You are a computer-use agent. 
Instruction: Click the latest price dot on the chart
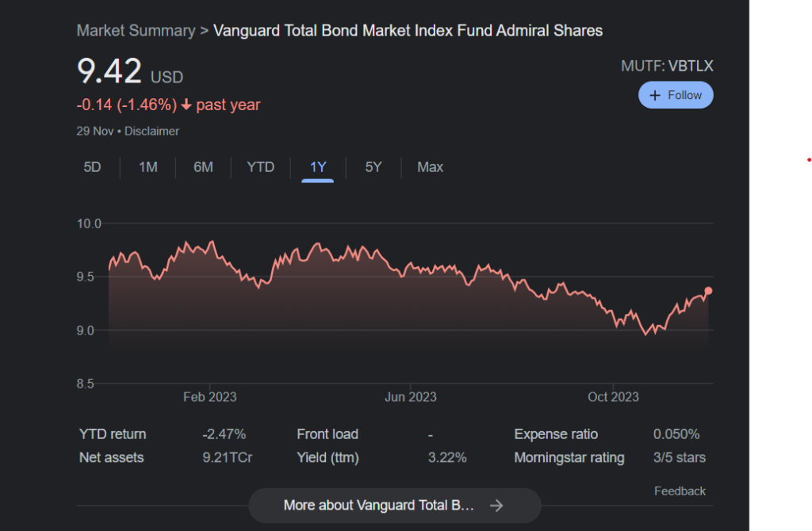pyautogui.click(x=708, y=291)
